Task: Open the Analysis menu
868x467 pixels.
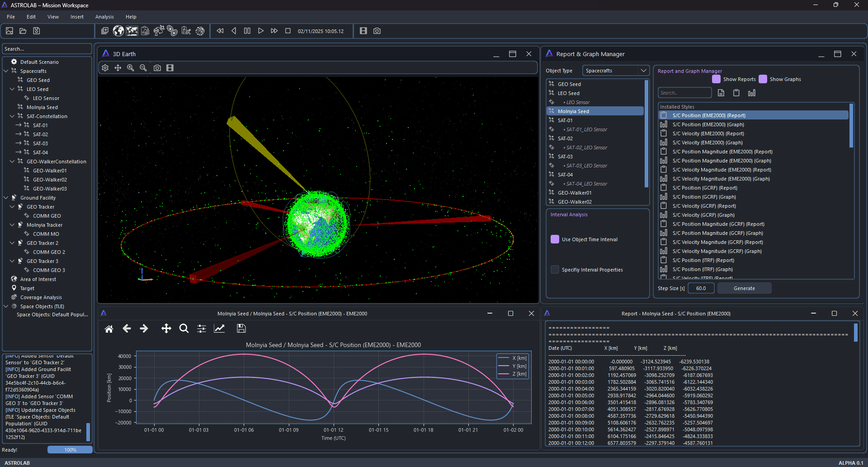Action: coord(104,17)
